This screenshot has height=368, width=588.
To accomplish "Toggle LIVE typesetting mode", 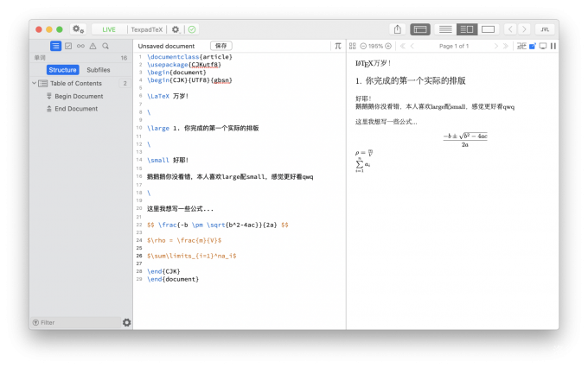I will [109, 29].
